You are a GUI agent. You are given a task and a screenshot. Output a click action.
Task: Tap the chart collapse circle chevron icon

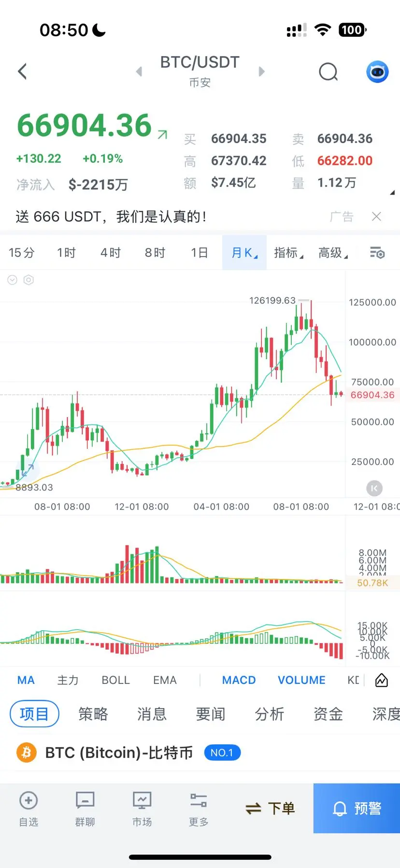13,280
